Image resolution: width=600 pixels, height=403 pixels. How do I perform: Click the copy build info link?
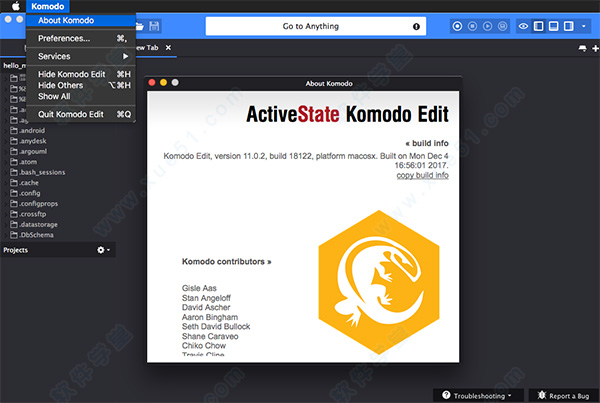pos(422,175)
